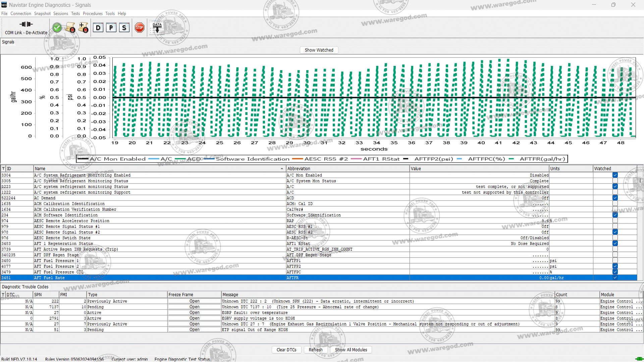The width and height of the screenshot is (644, 362).
Task: Click the green checkmark validation icon
Action: coord(57,27)
